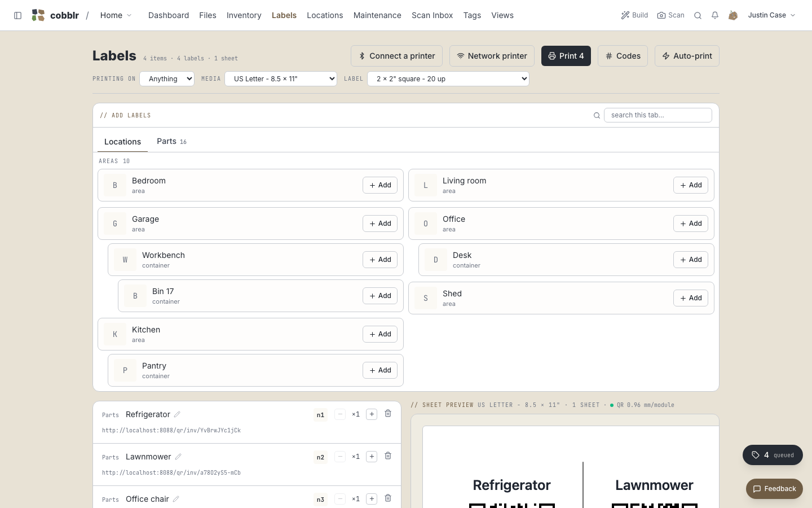Open the Inventory page
The width and height of the screenshot is (812, 508).
(x=244, y=15)
